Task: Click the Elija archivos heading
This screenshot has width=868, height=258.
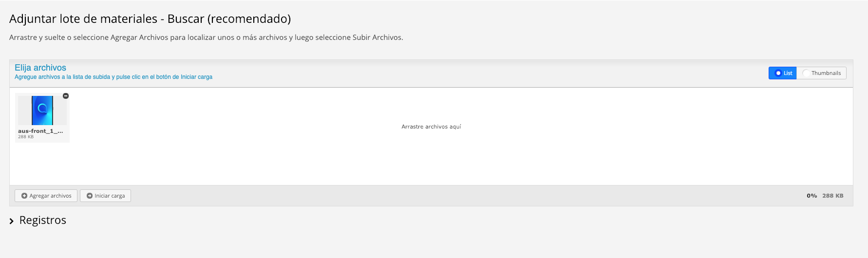Action: coord(40,68)
